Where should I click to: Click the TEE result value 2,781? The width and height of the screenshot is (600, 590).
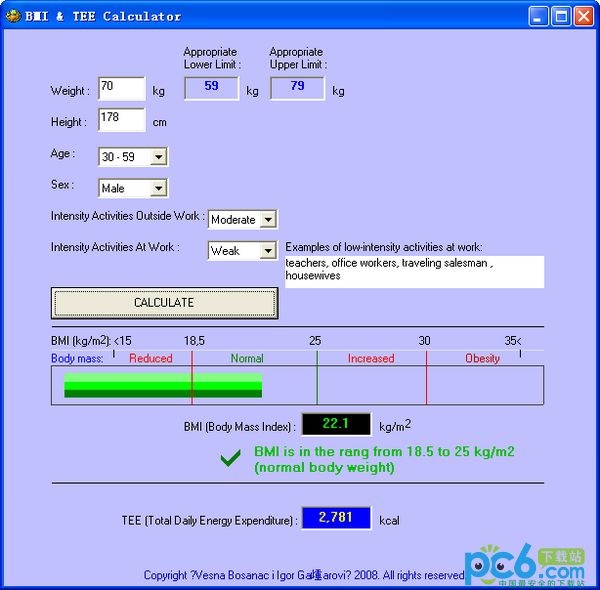pos(336,517)
